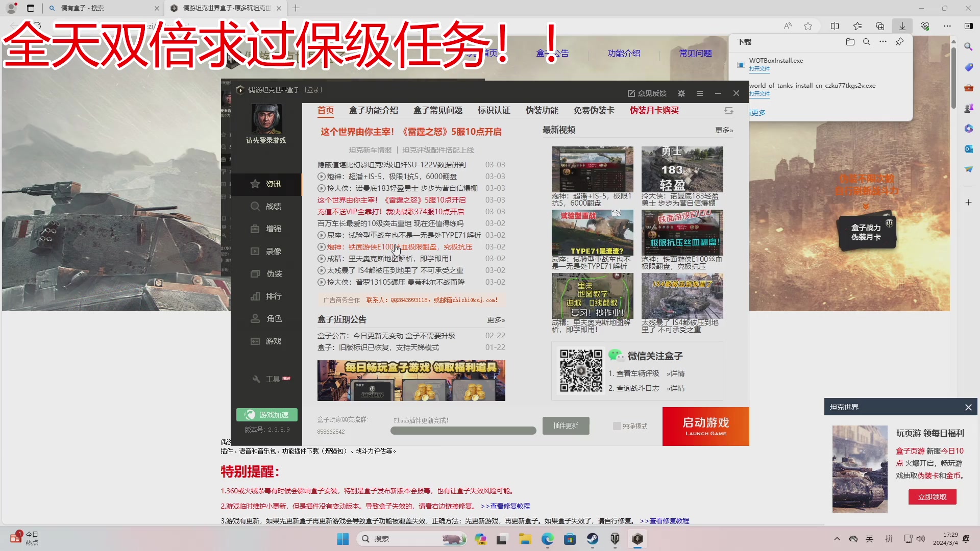The width and height of the screenshot is (980, 551).
Task: Click 详情 link for 查询战斗日志
Action: (x=676, y=389)
